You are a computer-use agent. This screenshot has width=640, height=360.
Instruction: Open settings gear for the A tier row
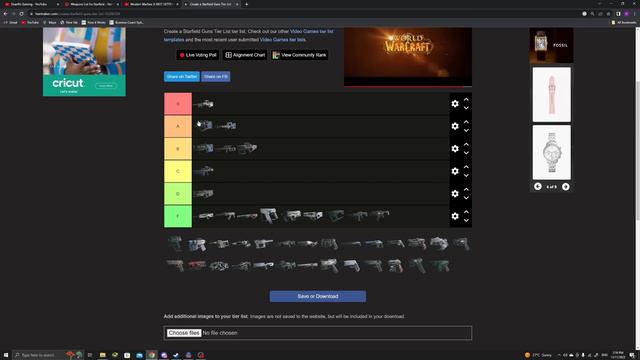click(x=455, y=126)
